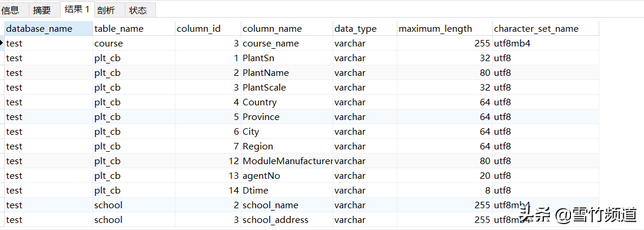
Task: Click the maximum_length column header
Action: [444, 29]
